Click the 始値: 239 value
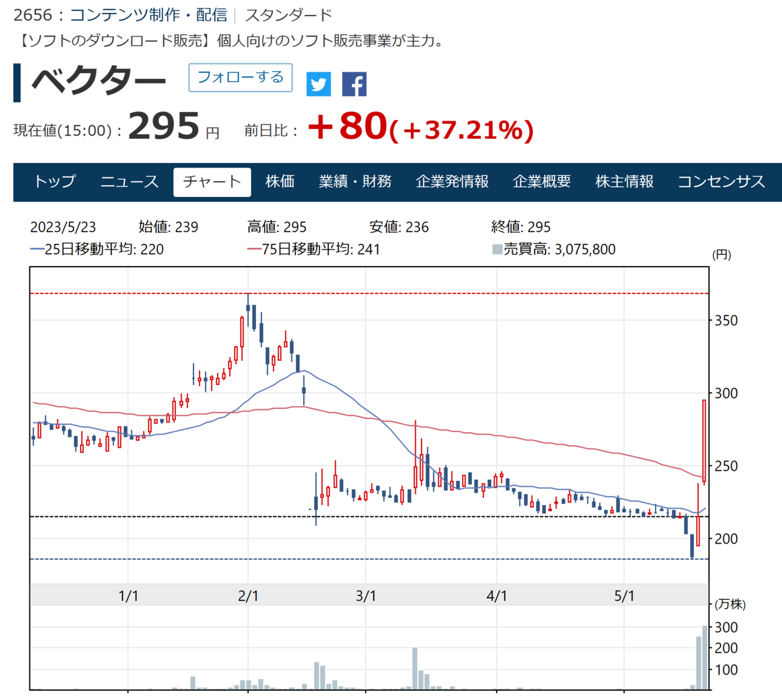Image resolution: width=782 pixels, height=700 pixels. 168,227
